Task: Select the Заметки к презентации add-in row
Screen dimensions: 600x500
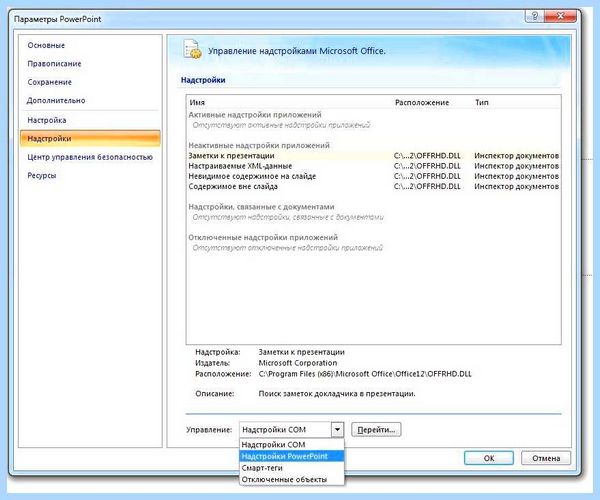Action: tap(373, 156)
